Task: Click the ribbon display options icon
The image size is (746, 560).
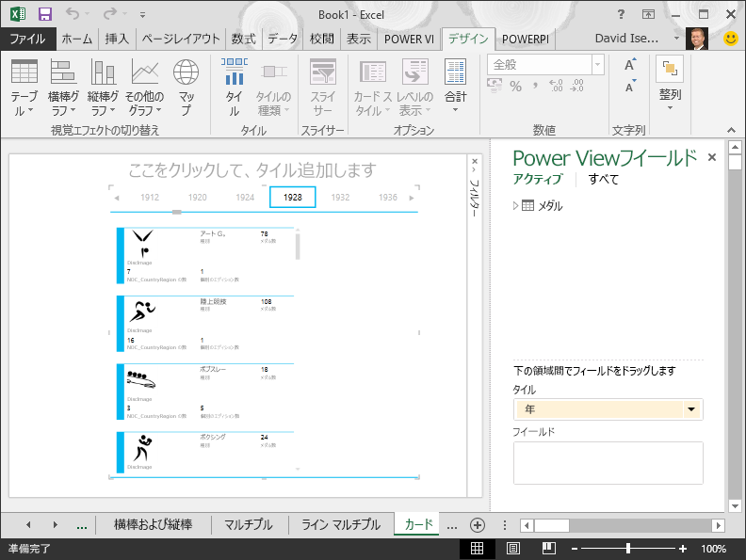Action: pyautogui.click(x=648, y=14)
